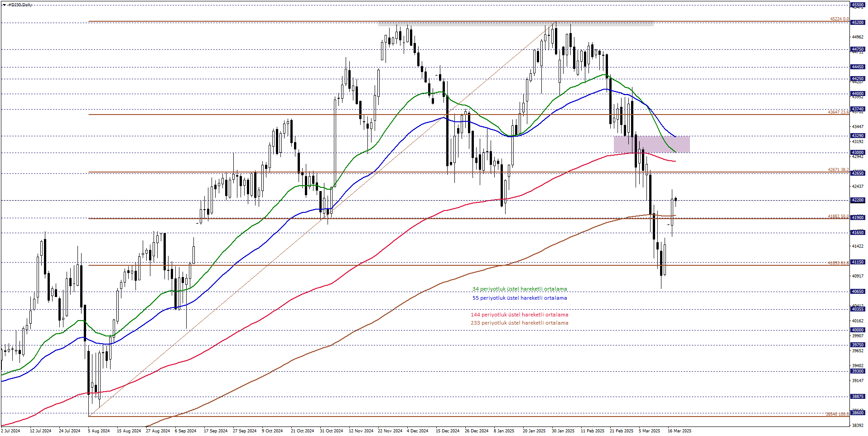Click the 5 Aug 2024 date label
The height and width of the screenshot is (436, 868).
pyautogui.click(x=99, y=431)
